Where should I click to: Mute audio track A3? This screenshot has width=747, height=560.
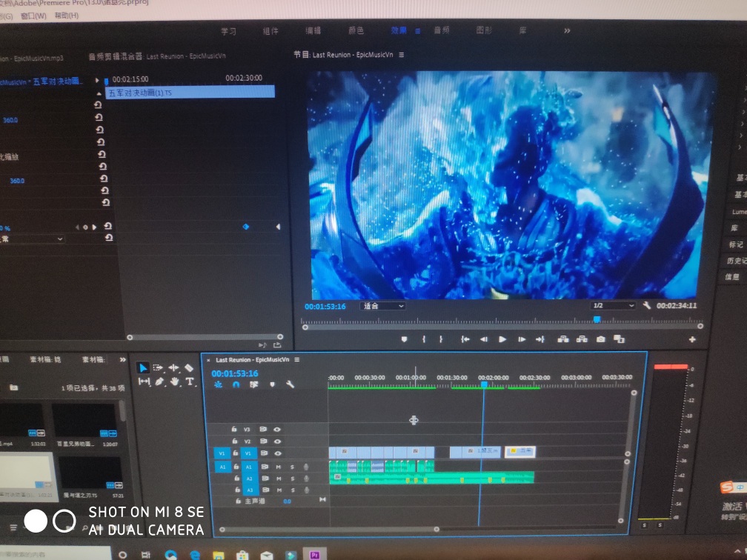pyautogui.click(x=279, y=490)
